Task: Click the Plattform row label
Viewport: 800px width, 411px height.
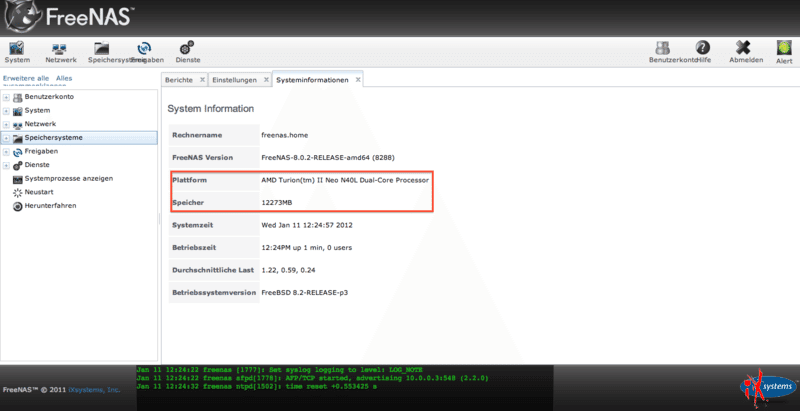Action: coord(189,181)
